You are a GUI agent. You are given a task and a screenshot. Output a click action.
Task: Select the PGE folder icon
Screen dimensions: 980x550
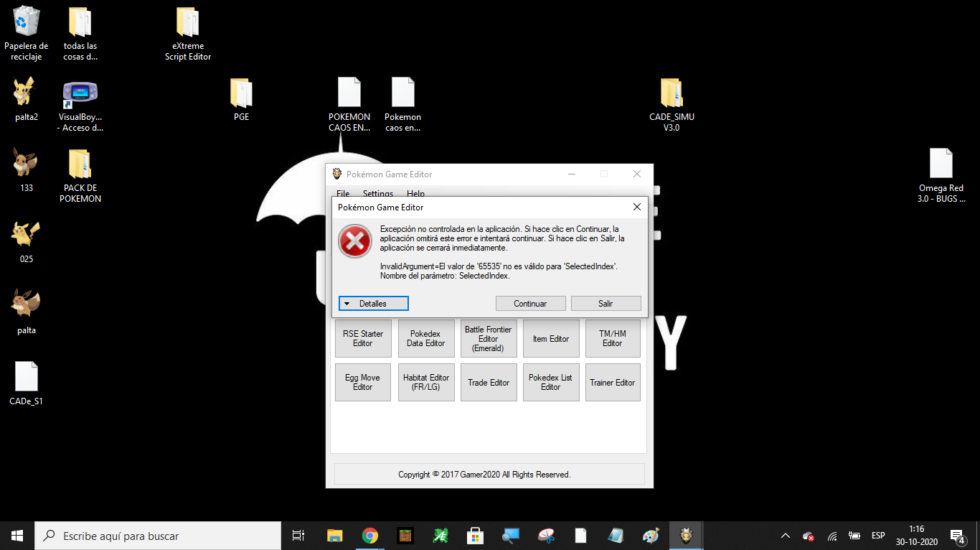coord(241,94)
